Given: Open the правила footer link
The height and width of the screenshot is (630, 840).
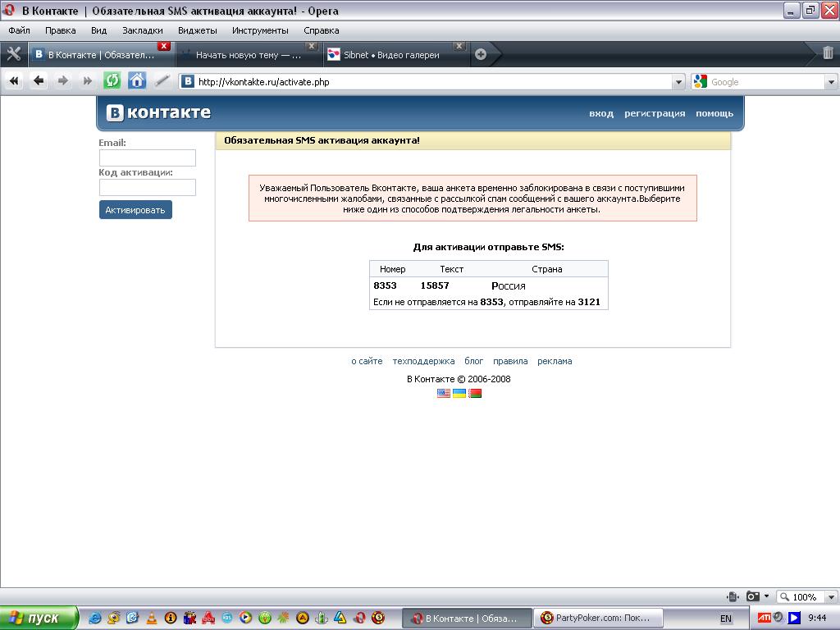Looking at the screenshot, I should pyautogui.click(x=510, y=361).
